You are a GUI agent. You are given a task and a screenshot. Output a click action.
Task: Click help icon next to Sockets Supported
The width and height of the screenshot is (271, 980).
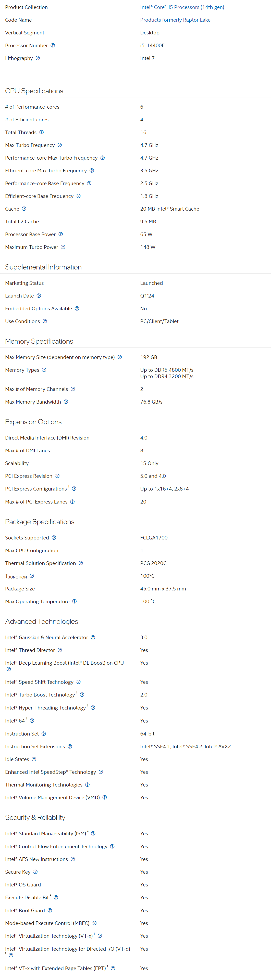click(54, 538)
